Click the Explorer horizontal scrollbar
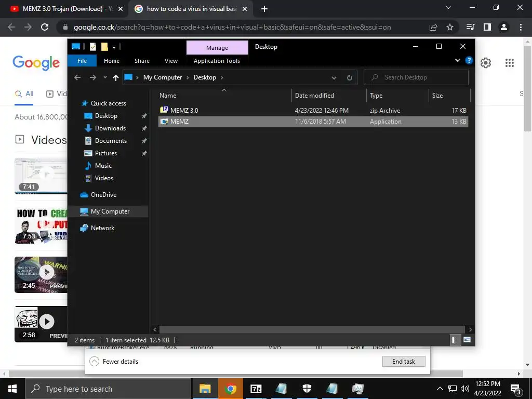Screen dimensions: 532x399 [x=312, y=329]
